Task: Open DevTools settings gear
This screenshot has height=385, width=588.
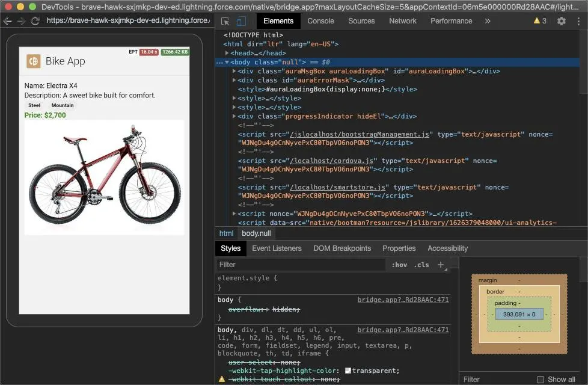Action: point(561,21)
